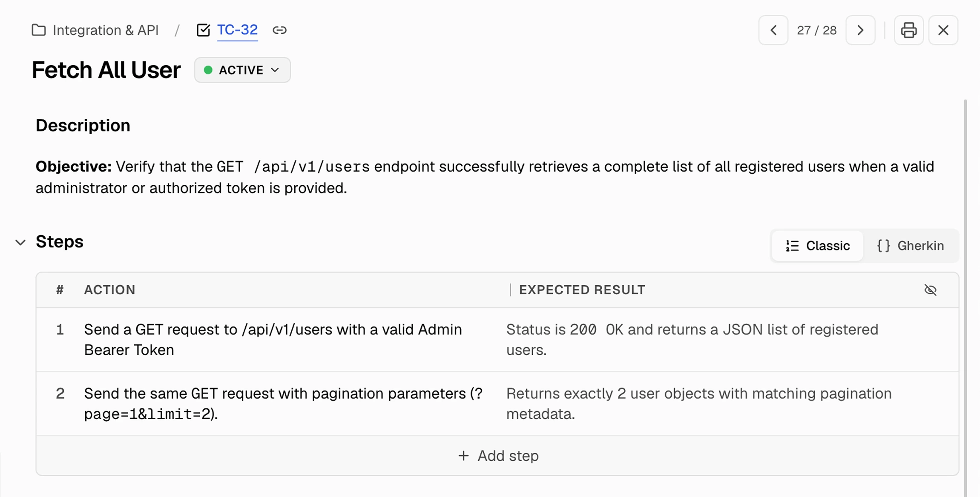Open the TC-32 link
Image resolution: width=980 pixels, height=497 pixels.
pos(237,30)
